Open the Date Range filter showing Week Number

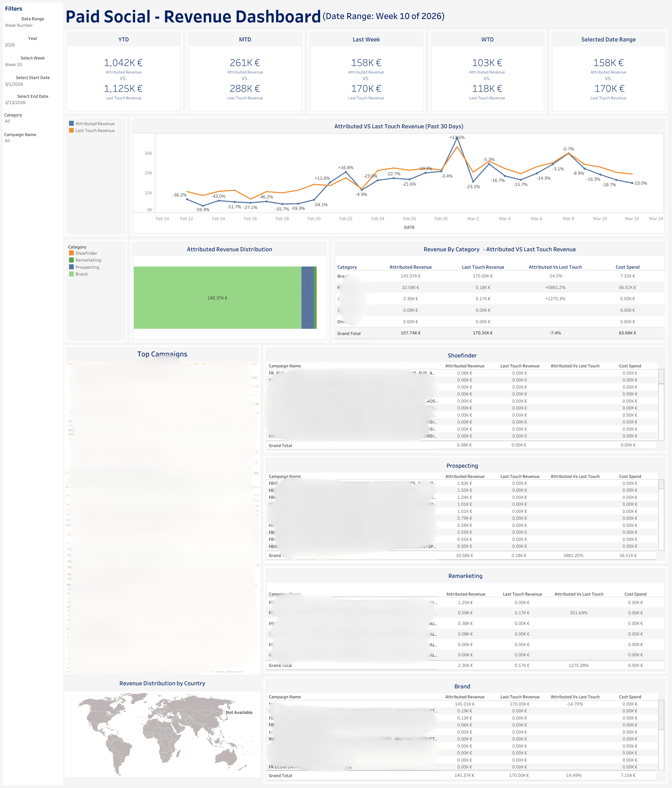[x=19, y=26]
